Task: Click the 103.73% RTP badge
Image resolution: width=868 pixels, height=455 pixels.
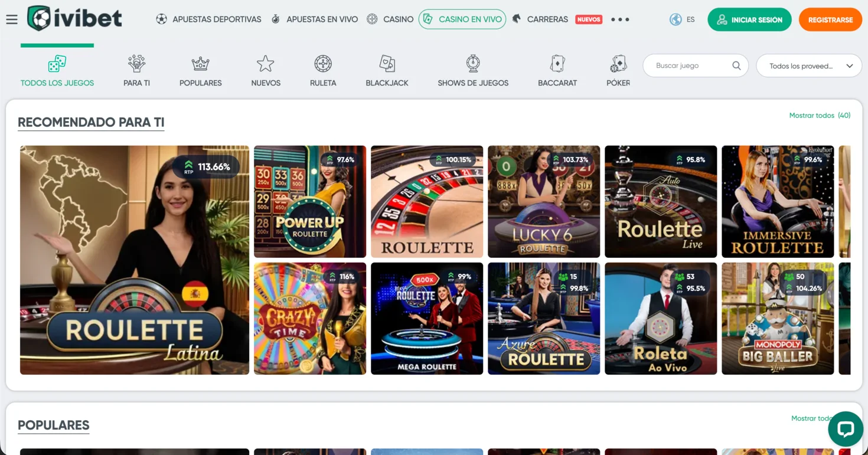Action: pyautogui.click(x=570, y=160)
